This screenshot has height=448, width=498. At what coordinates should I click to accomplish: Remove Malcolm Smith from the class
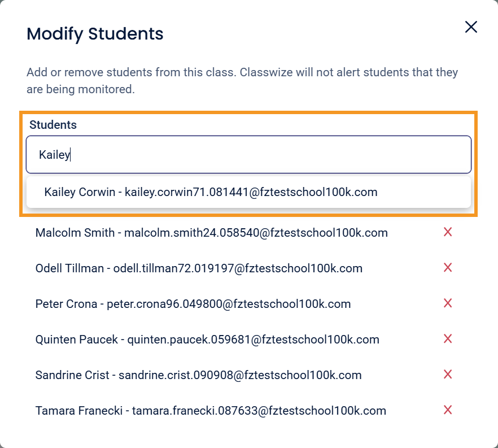tap(448, 232)
